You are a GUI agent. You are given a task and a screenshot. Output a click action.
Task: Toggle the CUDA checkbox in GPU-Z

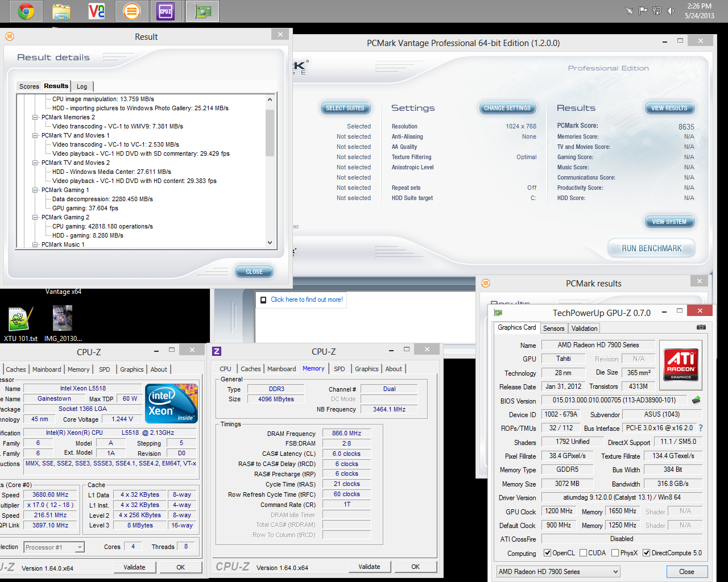pos(583,553)
